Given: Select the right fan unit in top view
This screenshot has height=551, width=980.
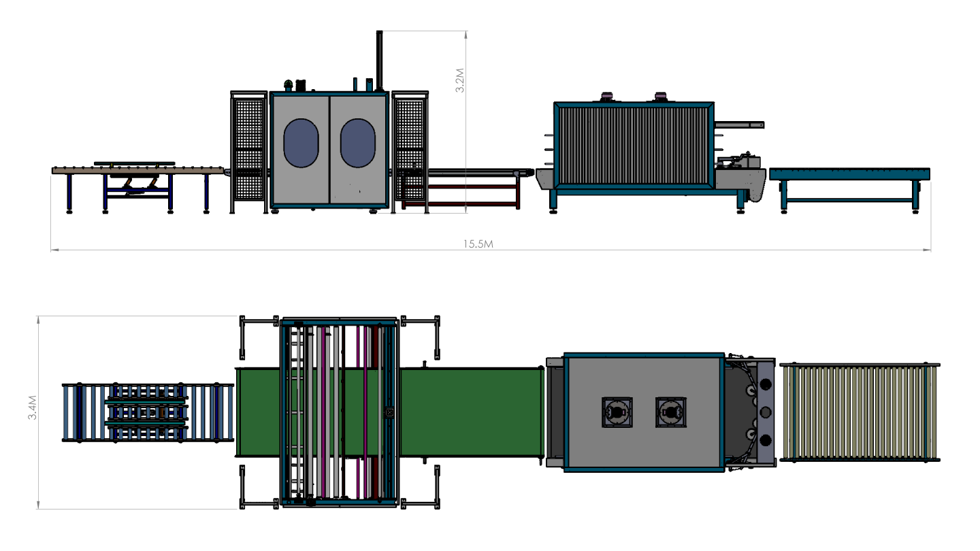Looking at the screenshot, I should click(x=671, y=412).
